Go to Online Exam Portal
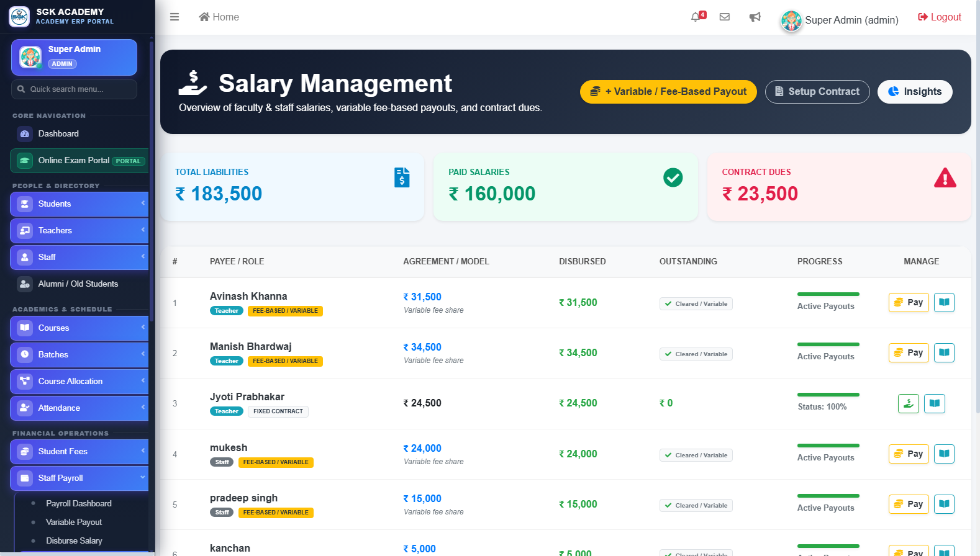The height and width of the screenshot is (556, 980). (x=79, y=160)
